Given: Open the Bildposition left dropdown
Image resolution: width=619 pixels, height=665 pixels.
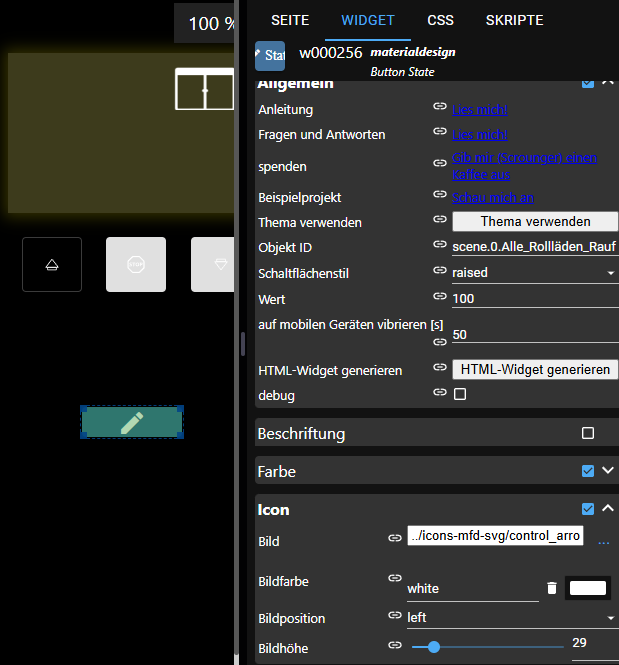Looking at the screenshot, I should [x=512, y=618].
